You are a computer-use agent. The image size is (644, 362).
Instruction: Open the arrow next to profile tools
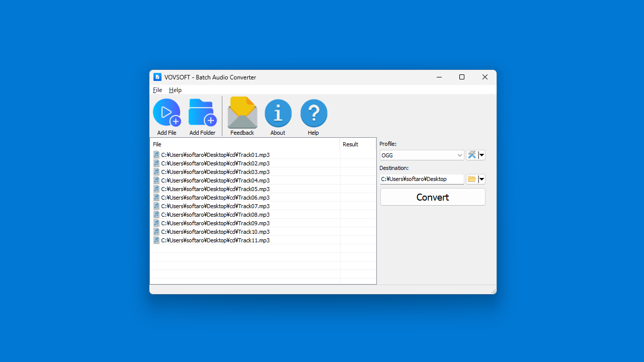481,155
